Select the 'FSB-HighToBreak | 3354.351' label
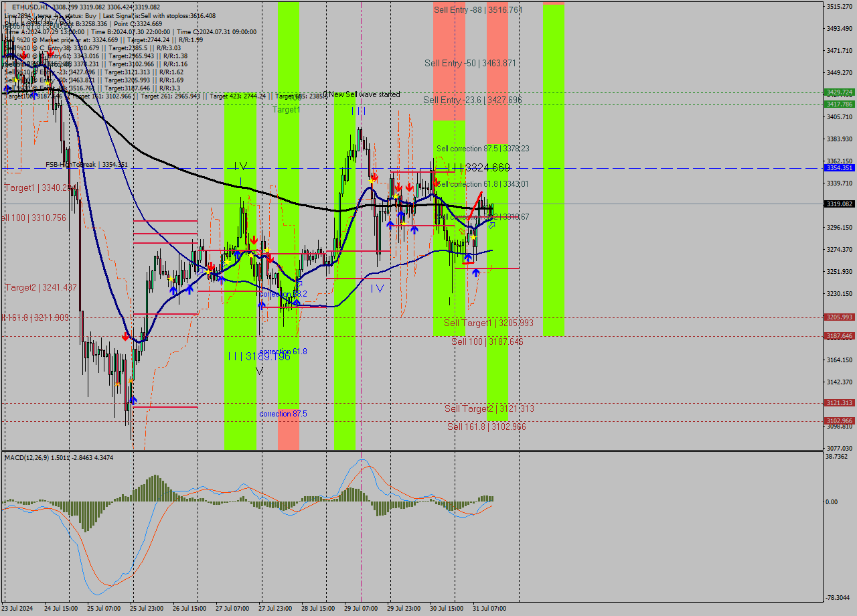 86,164
